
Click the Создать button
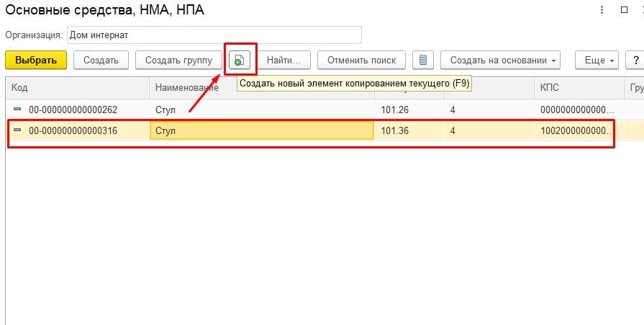(101, 61)
